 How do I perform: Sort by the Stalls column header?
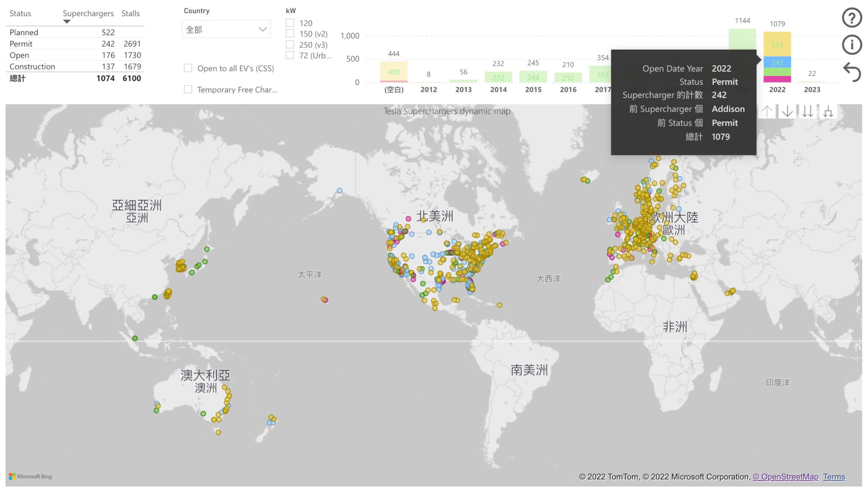click(x=131, y=13)
